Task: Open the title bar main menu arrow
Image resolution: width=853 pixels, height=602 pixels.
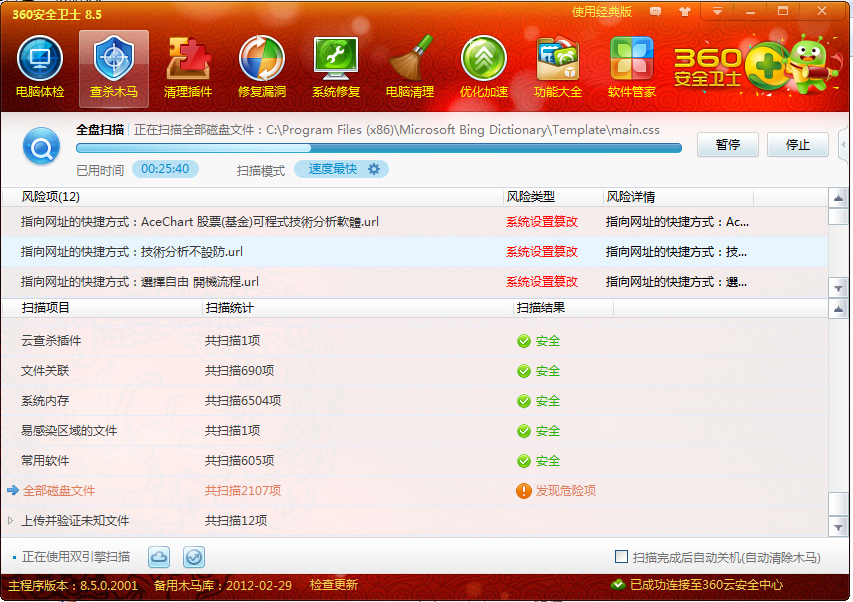Action: point(718,11)
